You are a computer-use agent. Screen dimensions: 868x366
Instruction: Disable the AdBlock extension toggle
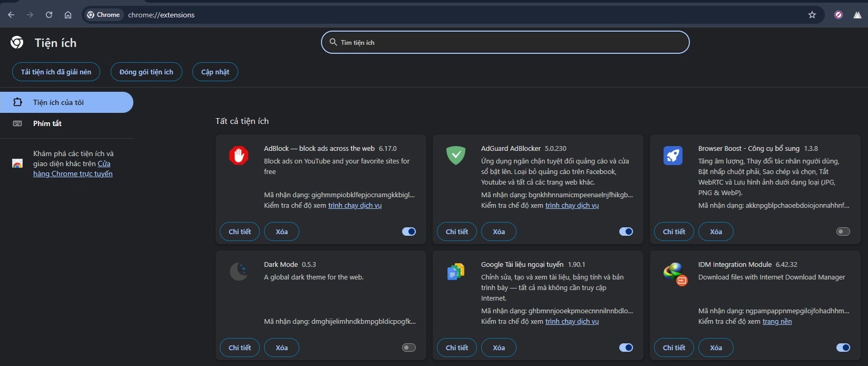[409, 232]
